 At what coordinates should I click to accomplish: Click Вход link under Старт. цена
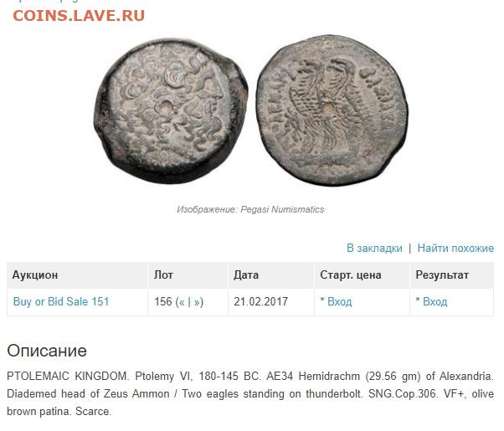point(339,301)
